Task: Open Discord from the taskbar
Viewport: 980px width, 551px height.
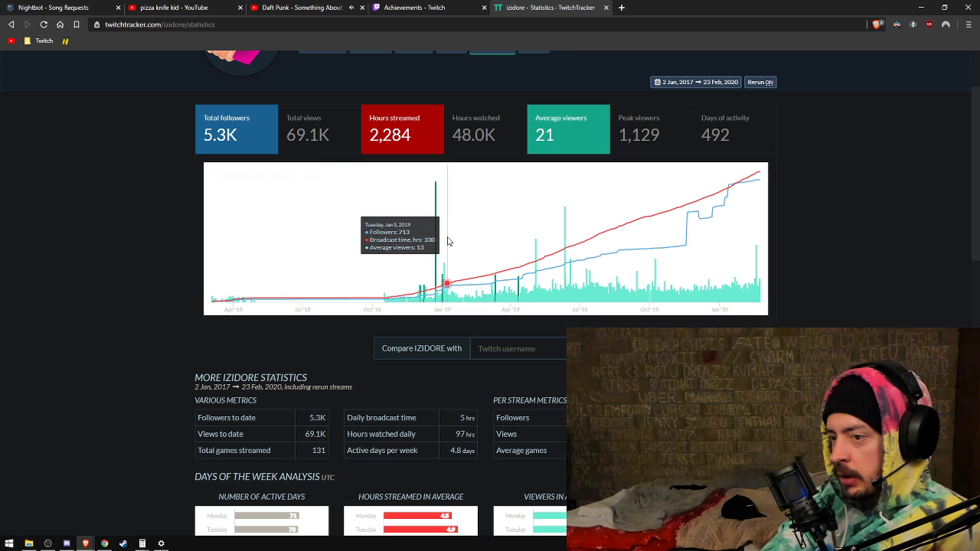Action: [x=67, y=543]
